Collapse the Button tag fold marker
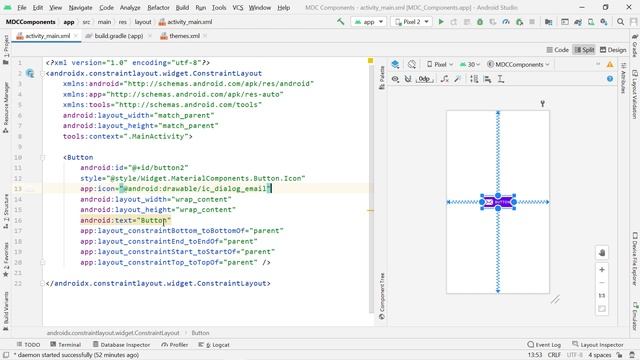 point(43,158)
